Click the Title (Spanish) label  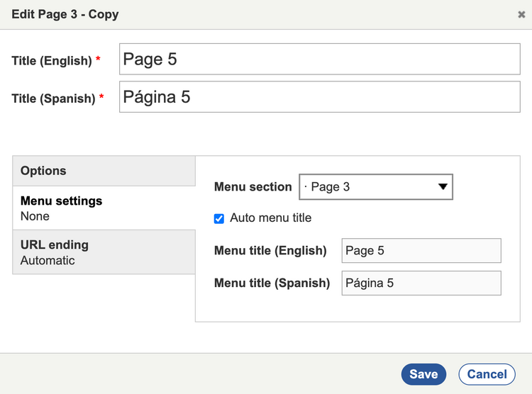point(53,98)
